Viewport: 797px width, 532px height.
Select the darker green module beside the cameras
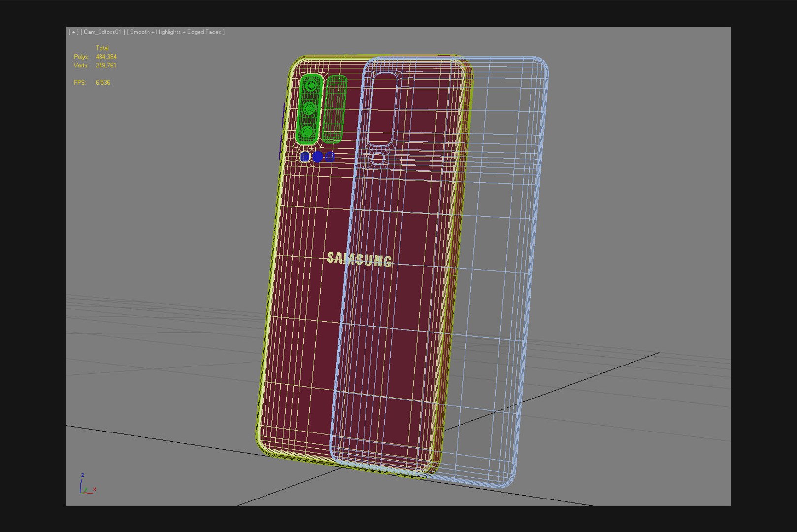click(335, 109)
